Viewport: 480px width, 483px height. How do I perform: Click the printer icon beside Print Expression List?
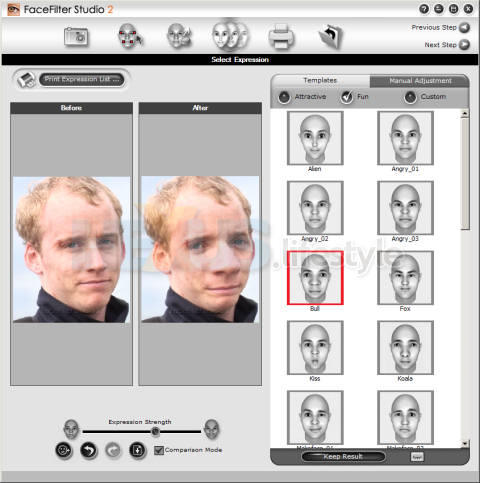[26, 80]
